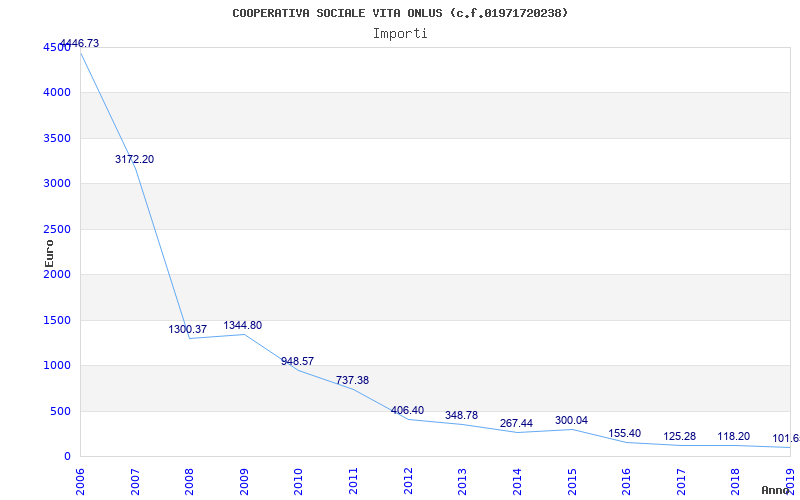Click the 406.40 data label
The width and height of the screenshot is (800, 500).
(x=407, y=410)
